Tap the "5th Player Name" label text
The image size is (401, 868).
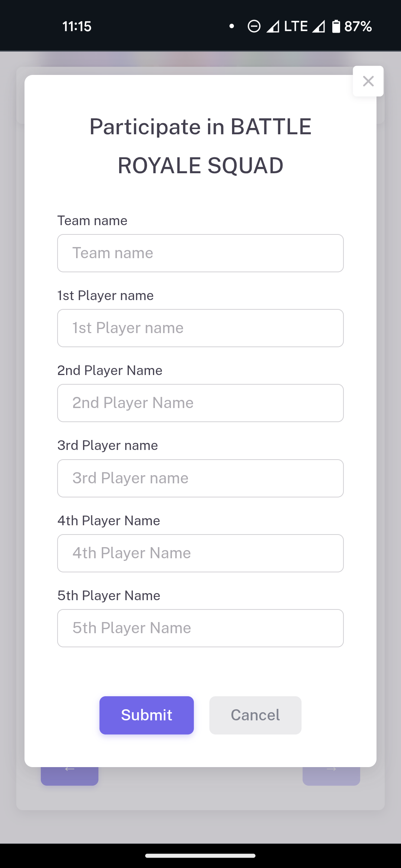tap(109, 596)
